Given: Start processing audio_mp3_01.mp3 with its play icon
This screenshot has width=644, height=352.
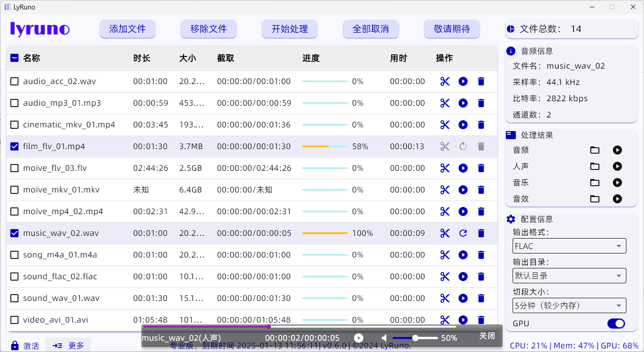Looking at the screenshot, I should click(x=463, y=103).
